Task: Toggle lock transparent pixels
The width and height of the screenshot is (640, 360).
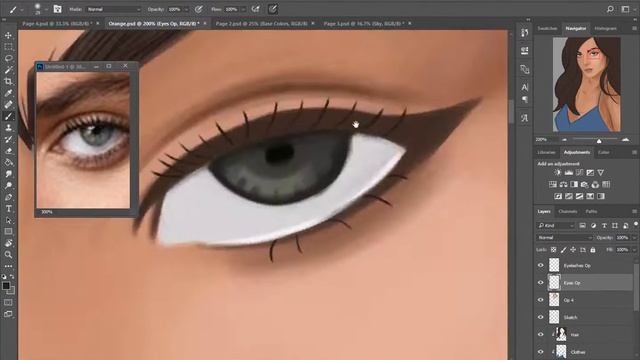Action: pyautogui.click(x=553, y=249)
